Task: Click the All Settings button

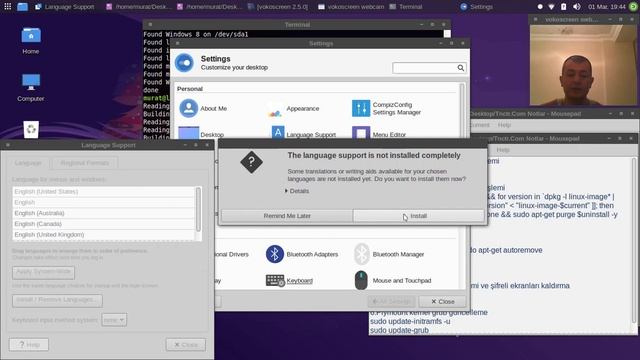Action: (x=391, y=302)
